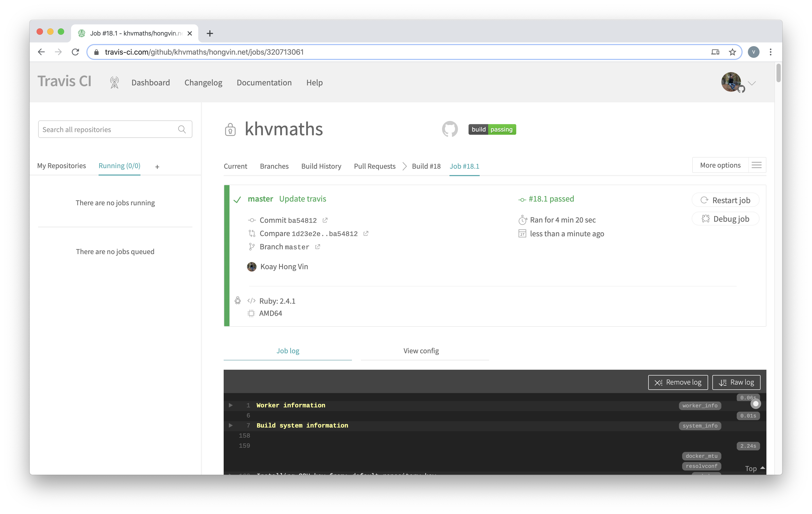812x514 pixels.
Task: Open the Build History tab
Action: tap(321, 166)
